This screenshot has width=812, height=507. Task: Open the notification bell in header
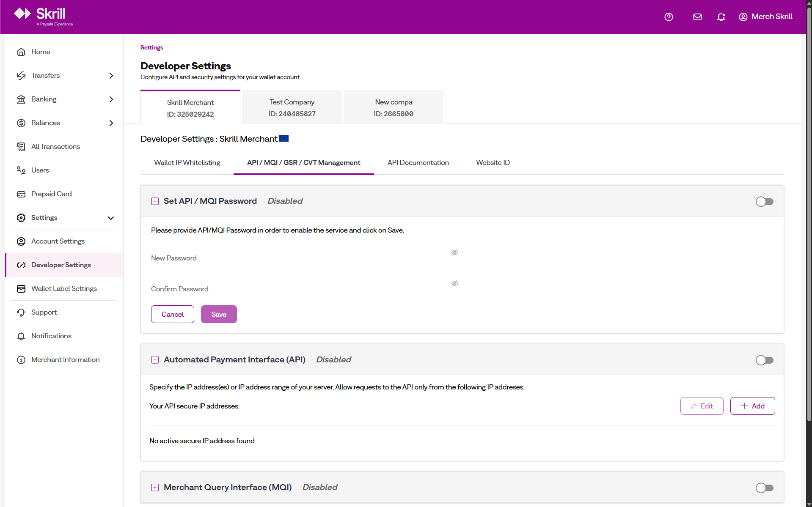point(721,17)
